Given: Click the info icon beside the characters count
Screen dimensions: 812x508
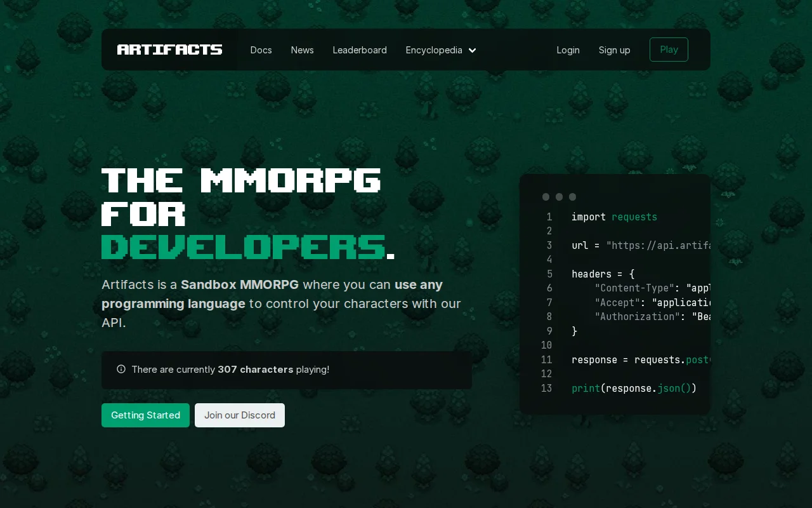Looking at the screenshot, I should click(121, 369).
